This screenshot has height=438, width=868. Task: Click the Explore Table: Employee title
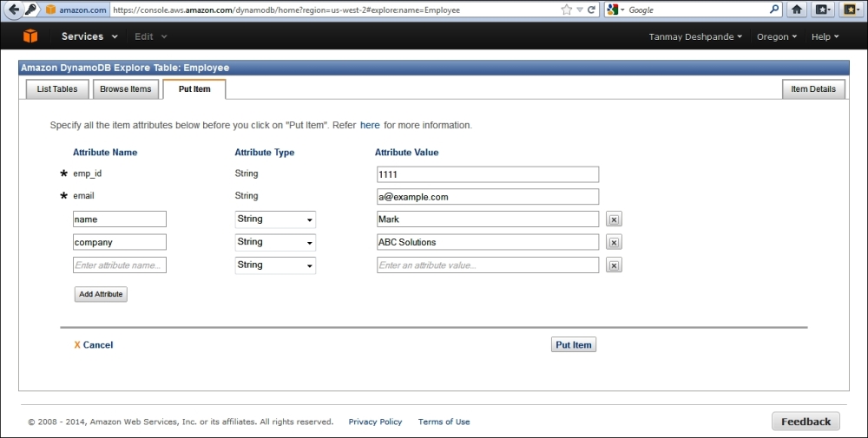pos(125,68)
